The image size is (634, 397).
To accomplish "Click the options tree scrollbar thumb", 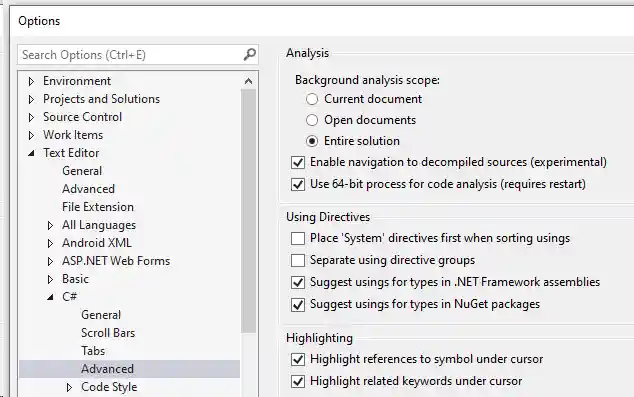I will click(249, 211).
